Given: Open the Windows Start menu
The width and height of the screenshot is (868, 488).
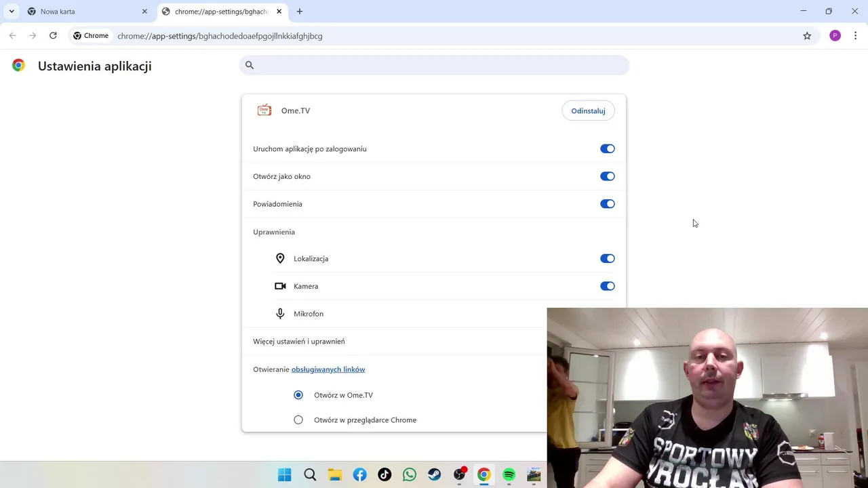Looking at the screenshot, I should tap(285, 475).
